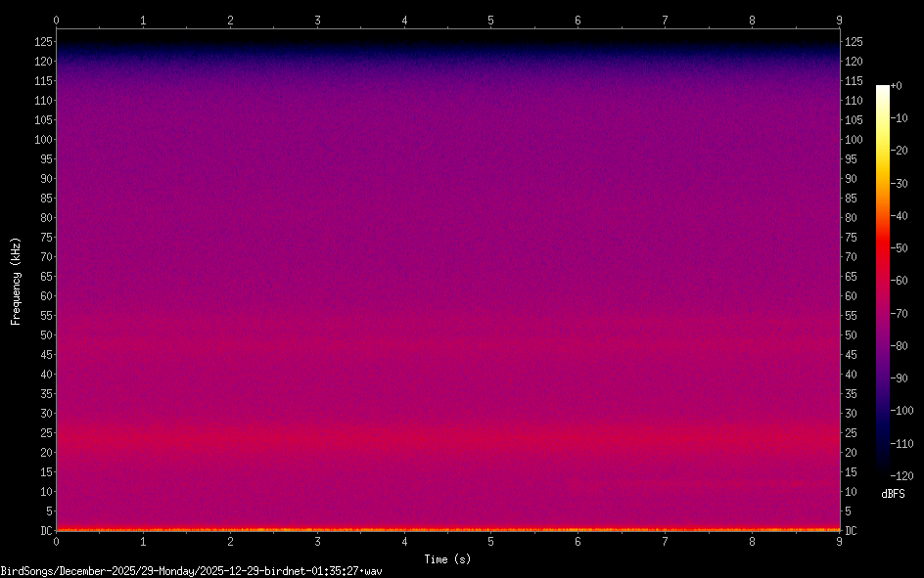924x578 pixels.
Task: Click the 125 kHz label on left axis
Action: (42, 42)
